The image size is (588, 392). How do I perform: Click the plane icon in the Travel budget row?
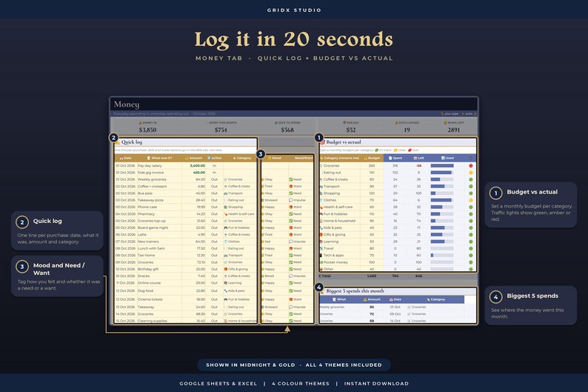321,248
